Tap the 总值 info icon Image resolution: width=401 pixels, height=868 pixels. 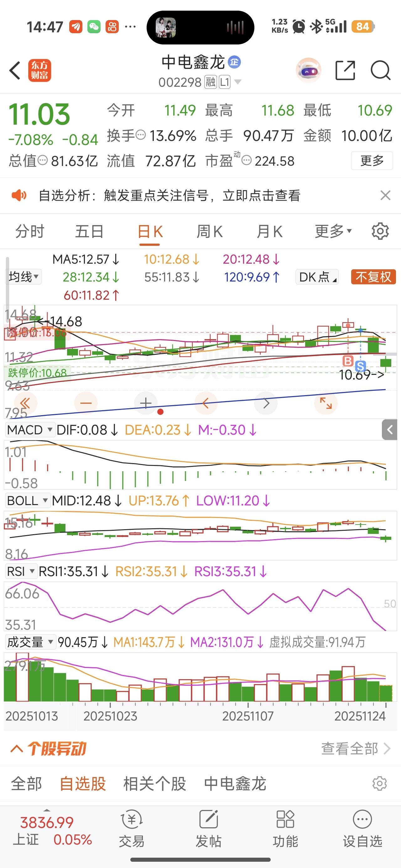click(43, 160)
